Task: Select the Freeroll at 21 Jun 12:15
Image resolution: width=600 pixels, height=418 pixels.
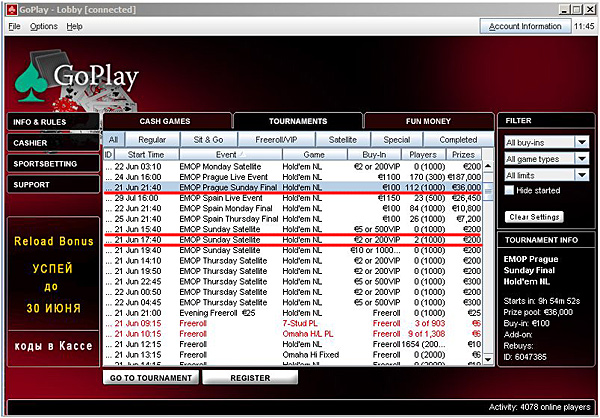Action: pyautogui.click(x=293, y=344)
